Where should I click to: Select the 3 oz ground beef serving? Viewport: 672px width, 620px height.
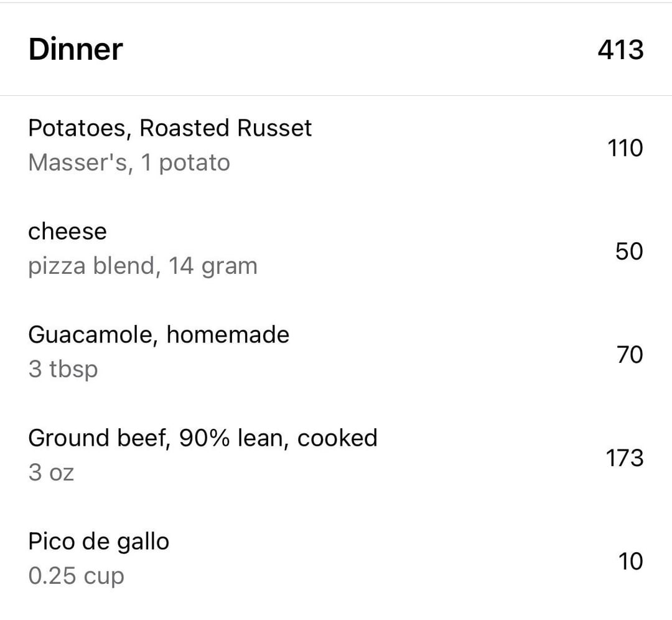tap(51, 472)
